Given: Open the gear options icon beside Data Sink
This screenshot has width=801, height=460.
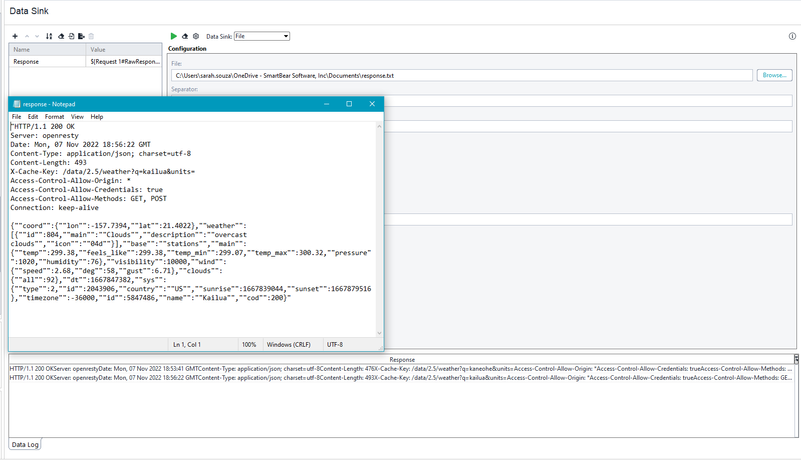Looking at the screenshot, I should pyautogui.click(x=196, y=36).
